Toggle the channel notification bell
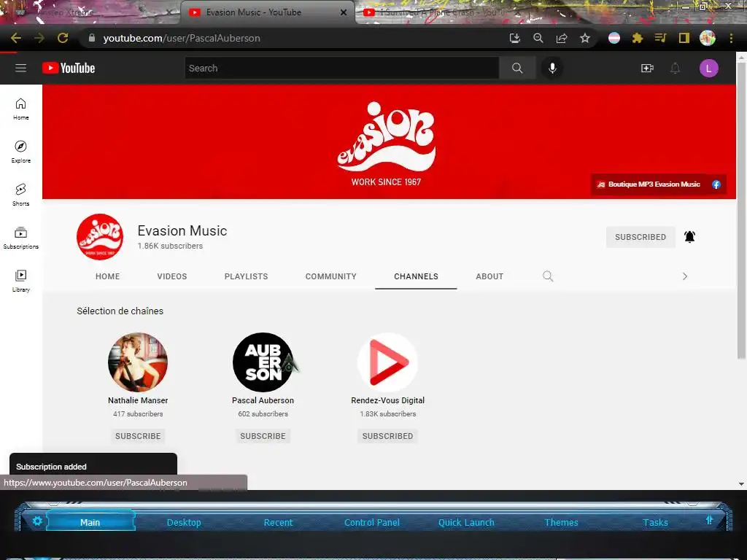The height and width of the screenshot is (560, 747). tap(689, 237)
